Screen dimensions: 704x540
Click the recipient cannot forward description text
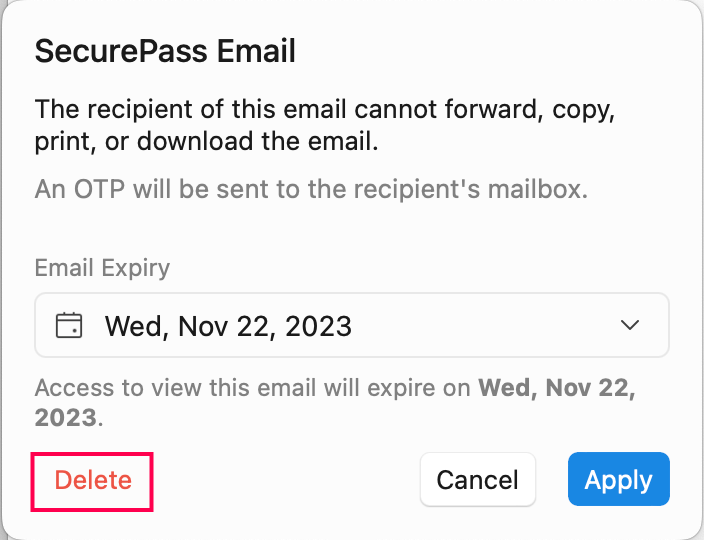(324, 109)
